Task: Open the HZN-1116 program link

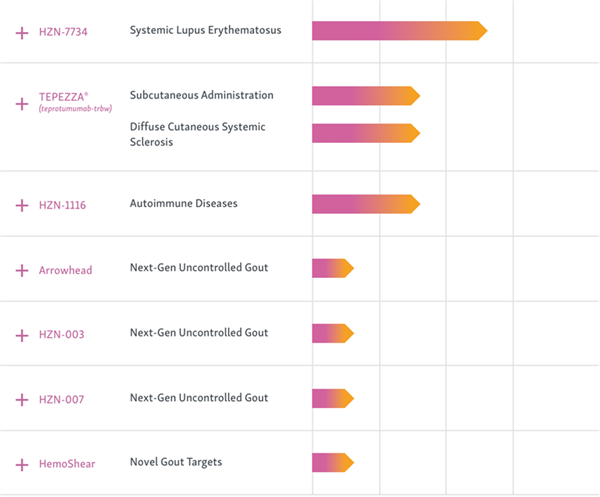Action: [x=62, y=205]
